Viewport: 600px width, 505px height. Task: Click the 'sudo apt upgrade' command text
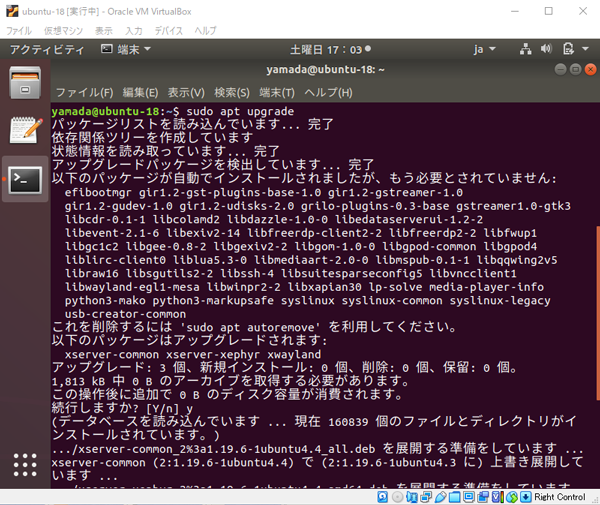coord(240,111)
